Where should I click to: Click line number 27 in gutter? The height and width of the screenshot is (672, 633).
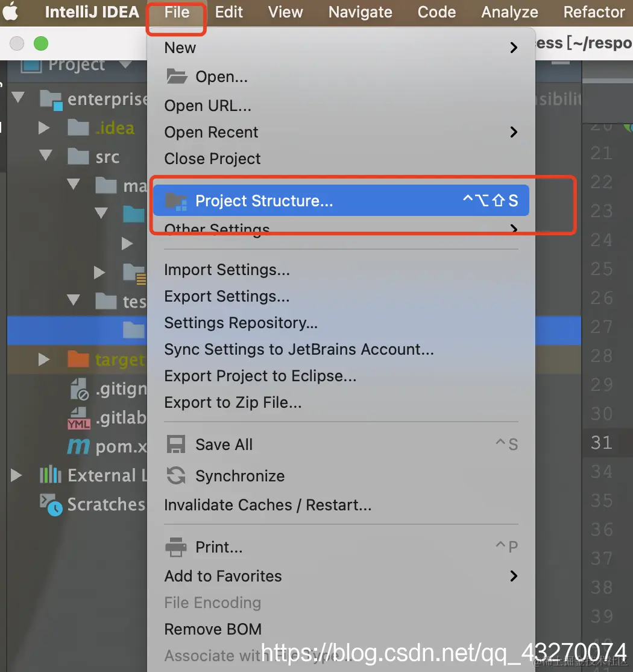pos(601,326)
